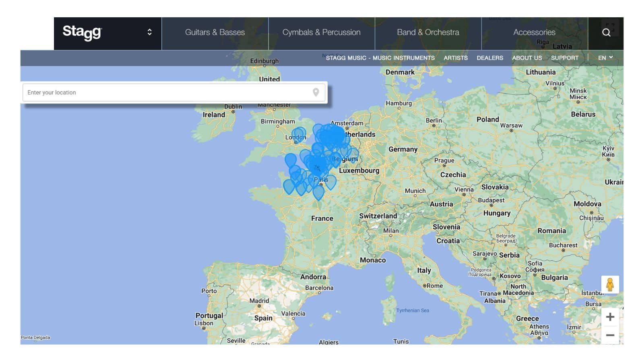This screenshot has height=362, width=644.
Task: Open the Cymbals & Percussion menu
Action: click(x=321, y=32)
